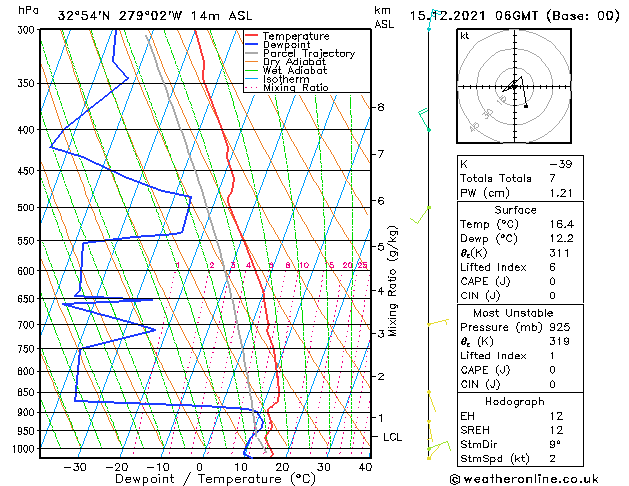
Task: Click the 40 temperature axis label
Action: point(365,467)
